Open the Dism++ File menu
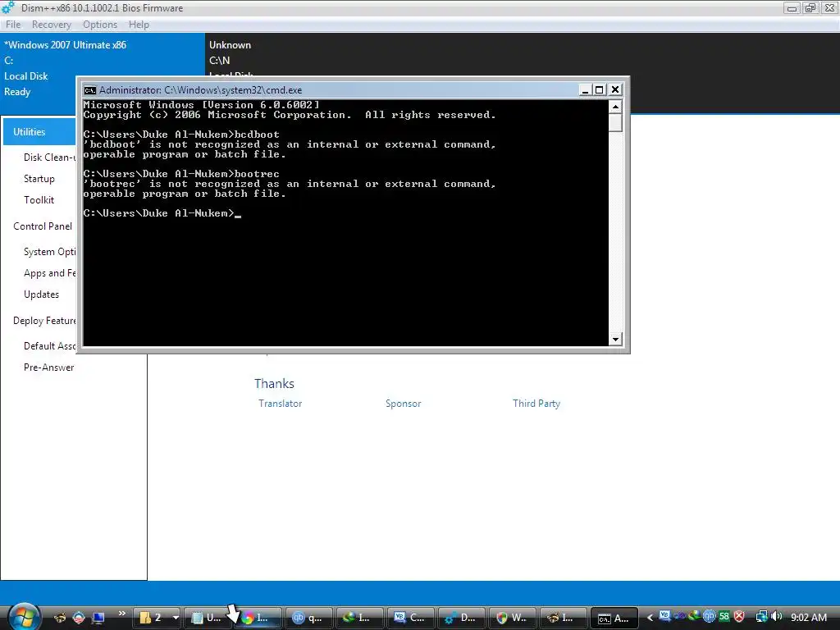Screen dimensions: 840x630 (x=13, y=25)
